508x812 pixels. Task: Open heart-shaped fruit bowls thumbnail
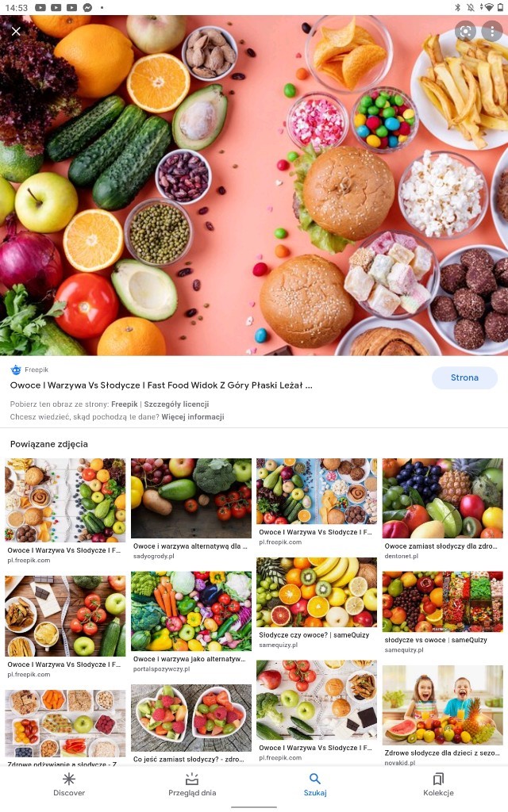(190, 718)
